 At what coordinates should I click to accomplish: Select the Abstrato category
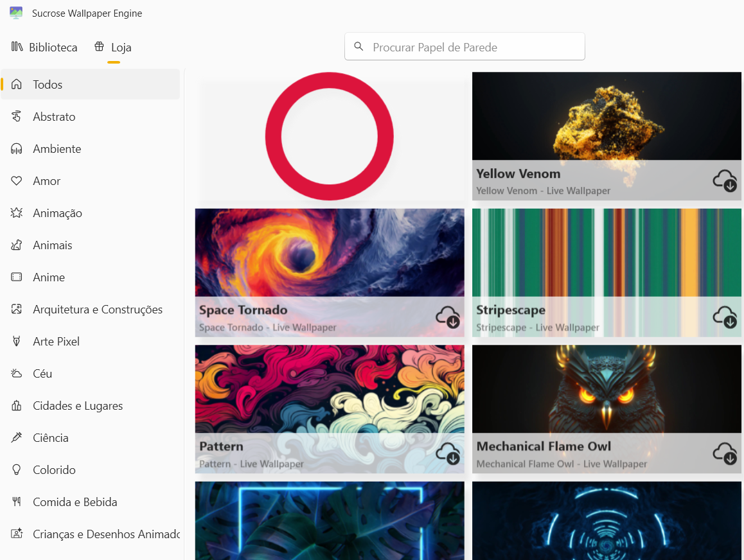[90, 117]
